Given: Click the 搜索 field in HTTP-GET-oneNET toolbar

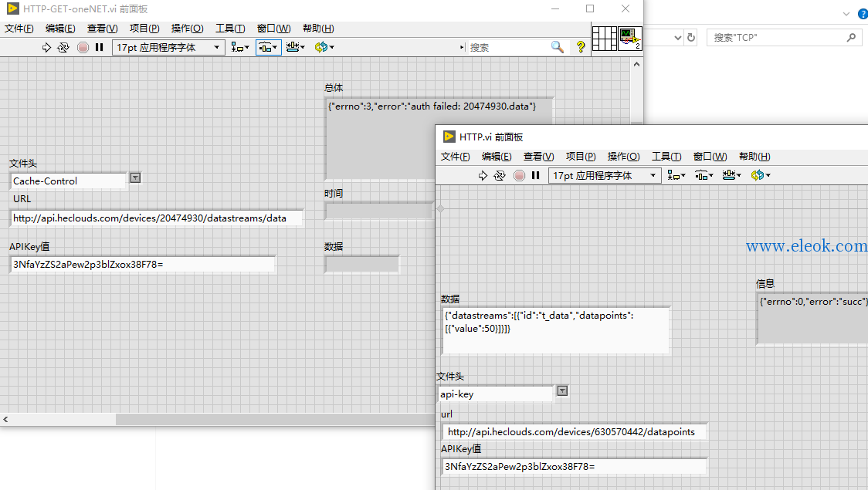Looking at the screenshot, I should pos(508,48).
